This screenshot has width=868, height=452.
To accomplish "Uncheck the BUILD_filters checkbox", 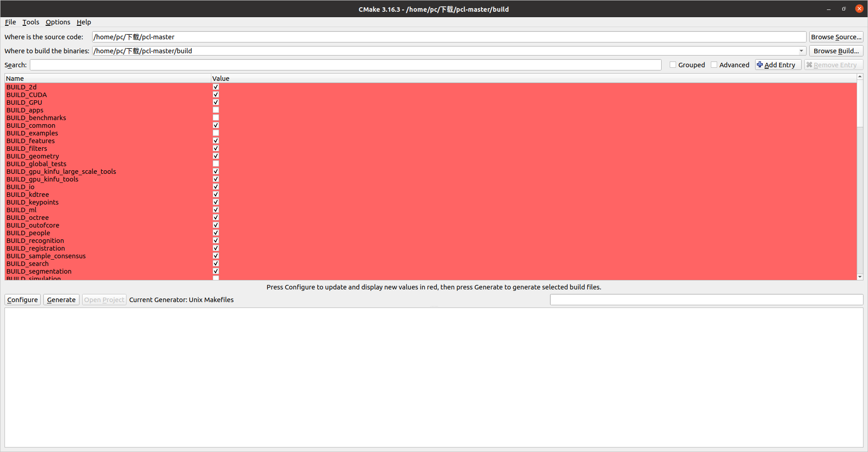I will coord(216,149).
